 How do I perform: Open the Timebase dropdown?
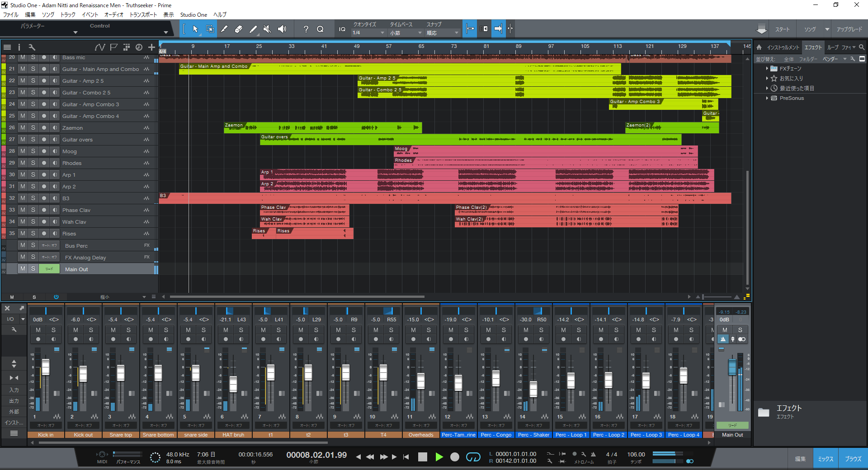(x=406, y=33)
